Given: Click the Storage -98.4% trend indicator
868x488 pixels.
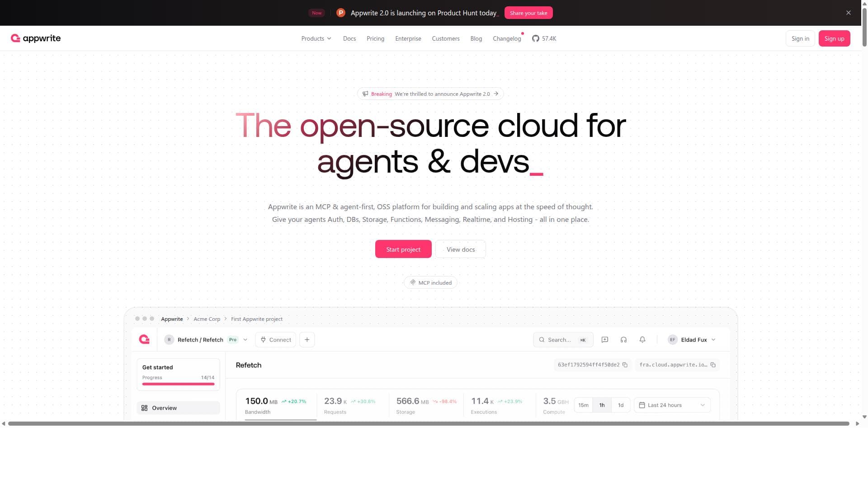Looking at the screenshot, I should (445, 401).
